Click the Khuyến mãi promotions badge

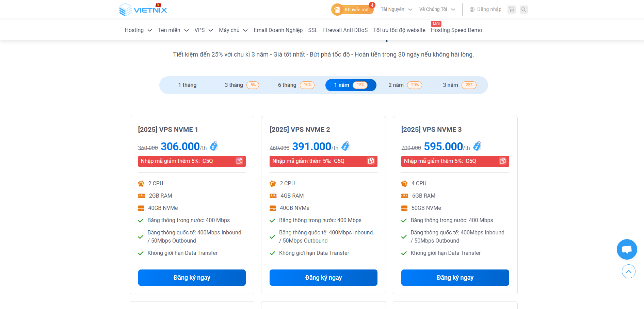[x=352, y=10]
